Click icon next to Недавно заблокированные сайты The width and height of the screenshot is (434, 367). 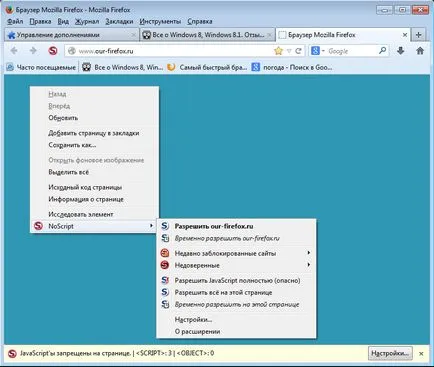click(x=165, y=253)
